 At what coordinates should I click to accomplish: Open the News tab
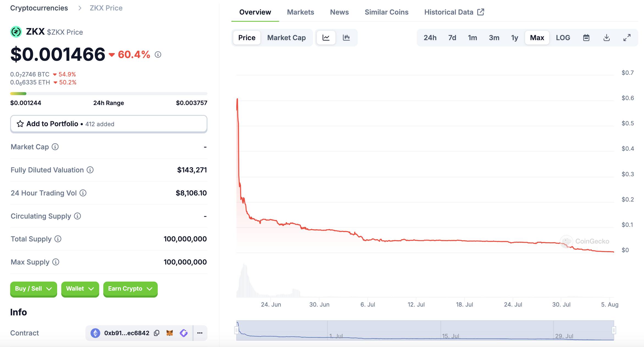339,12
